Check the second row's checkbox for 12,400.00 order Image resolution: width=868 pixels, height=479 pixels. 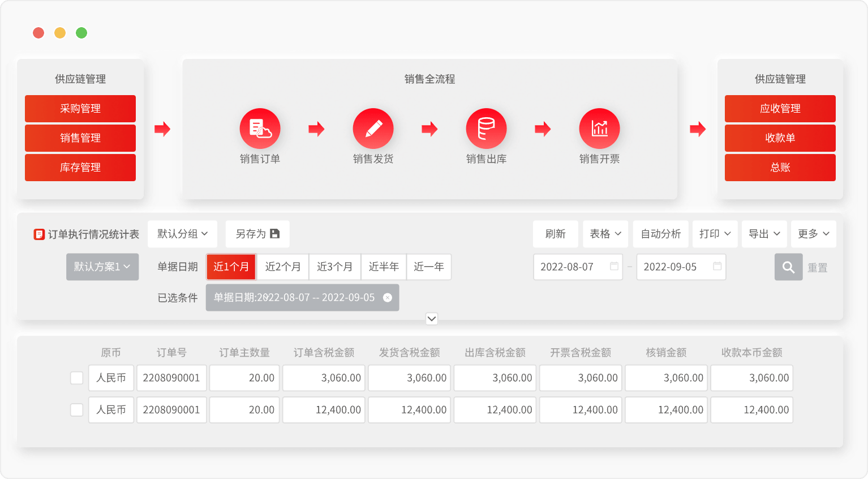(x=77, y=409)
